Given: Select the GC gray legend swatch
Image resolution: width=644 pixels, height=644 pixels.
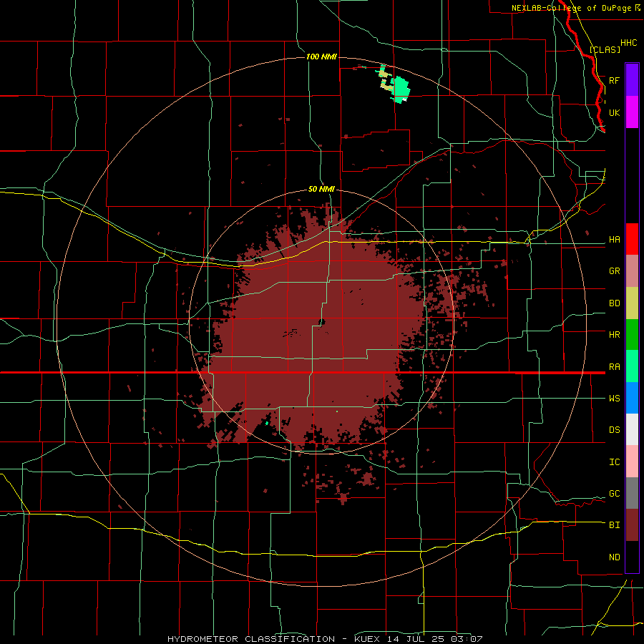Looking at the screenshot, I should [x=632, y=493].
